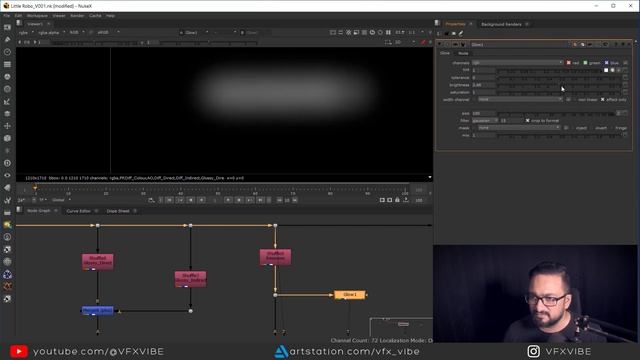
Task: Switch to the Background Renders tab
Action: click(x=501, y=24)
